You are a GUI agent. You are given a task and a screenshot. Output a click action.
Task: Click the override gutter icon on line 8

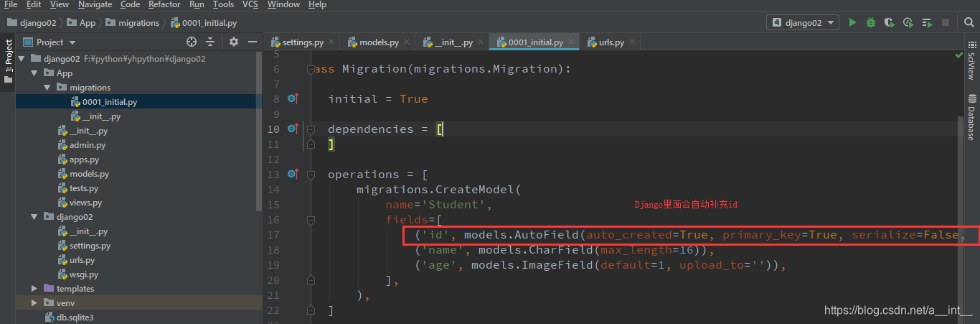tap(293, 98)
